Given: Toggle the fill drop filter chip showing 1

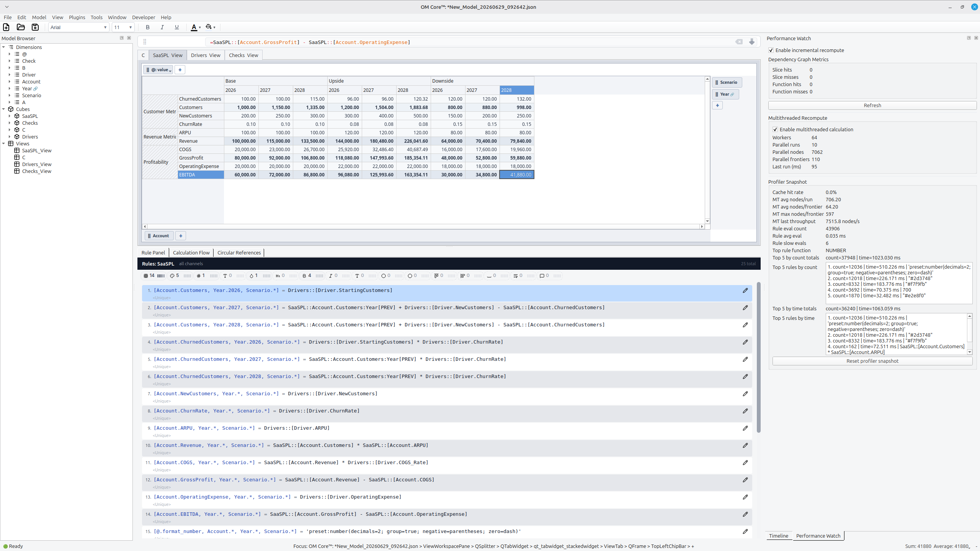Looking at the screenshot, I should pyautogui.click(x=260, y=275).
